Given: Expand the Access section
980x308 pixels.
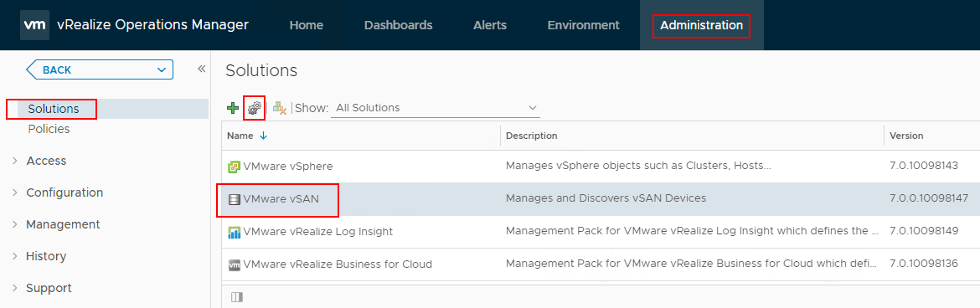Looking at the screenshot, I should [x=15, y=161].
